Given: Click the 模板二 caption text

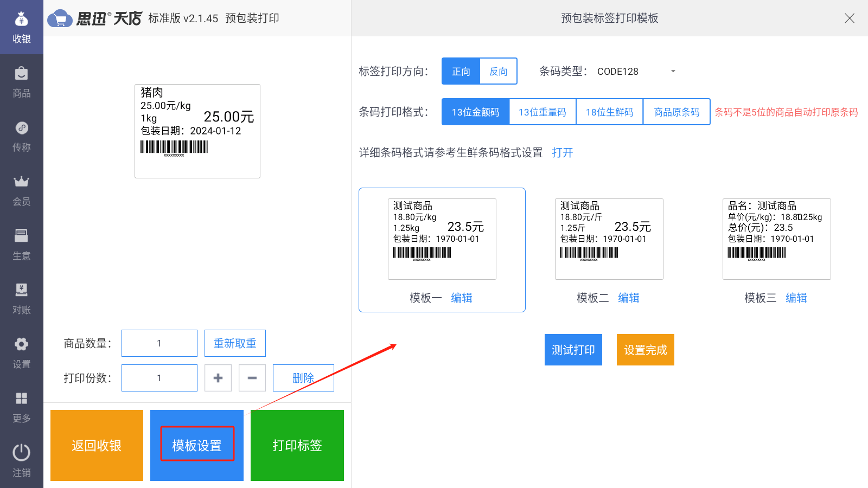Looking at the screenshot, I should (x=593, y=298).
